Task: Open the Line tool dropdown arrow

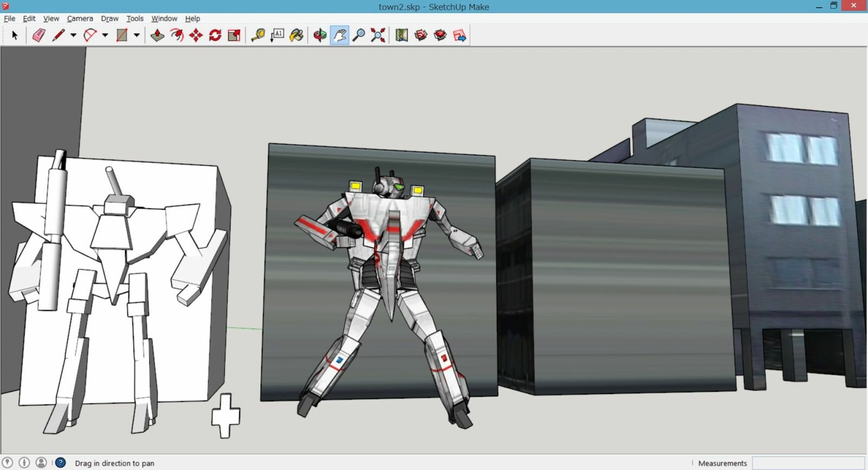Action: coord(73,35)
